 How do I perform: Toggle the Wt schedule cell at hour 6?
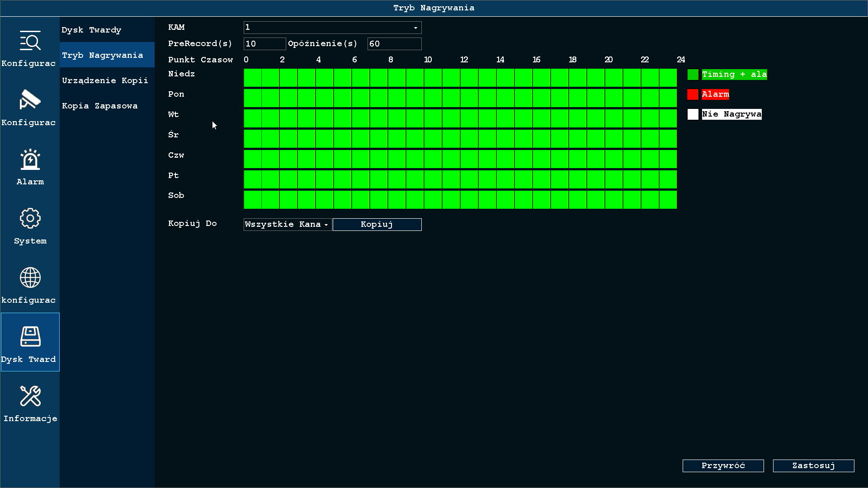(361, 118)
